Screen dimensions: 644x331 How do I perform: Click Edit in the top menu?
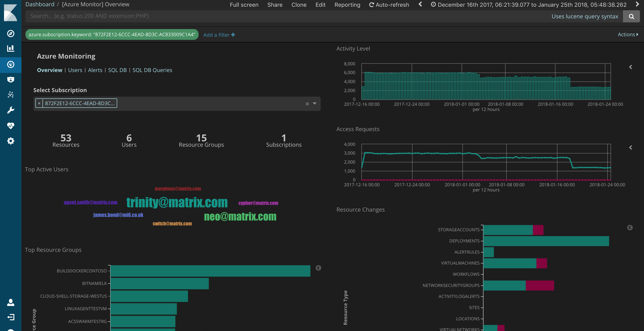[320, 5]
